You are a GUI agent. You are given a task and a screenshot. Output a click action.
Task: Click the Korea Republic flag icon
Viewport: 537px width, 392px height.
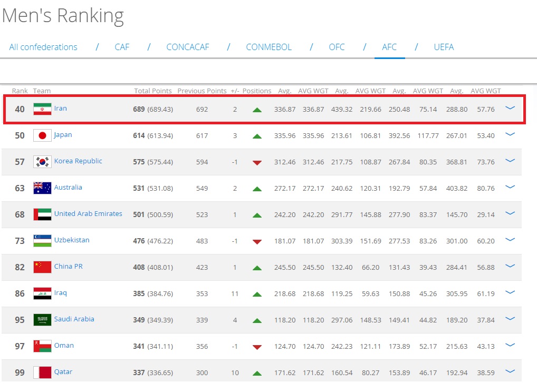[42, 162]
